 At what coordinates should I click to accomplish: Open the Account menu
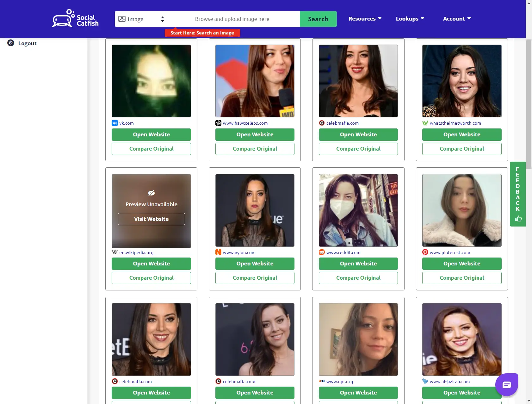[x=457, y=19]
